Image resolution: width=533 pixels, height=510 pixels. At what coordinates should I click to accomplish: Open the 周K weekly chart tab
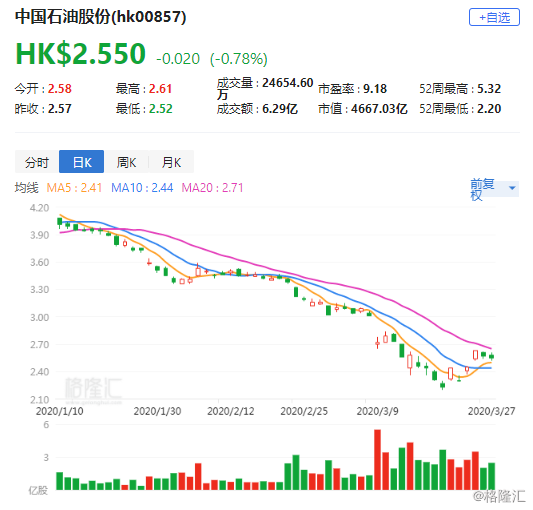click(x=126, y=162)
